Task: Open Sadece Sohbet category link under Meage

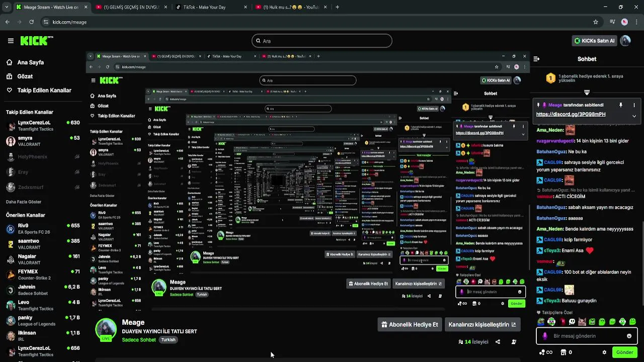Action: [139, 340]
